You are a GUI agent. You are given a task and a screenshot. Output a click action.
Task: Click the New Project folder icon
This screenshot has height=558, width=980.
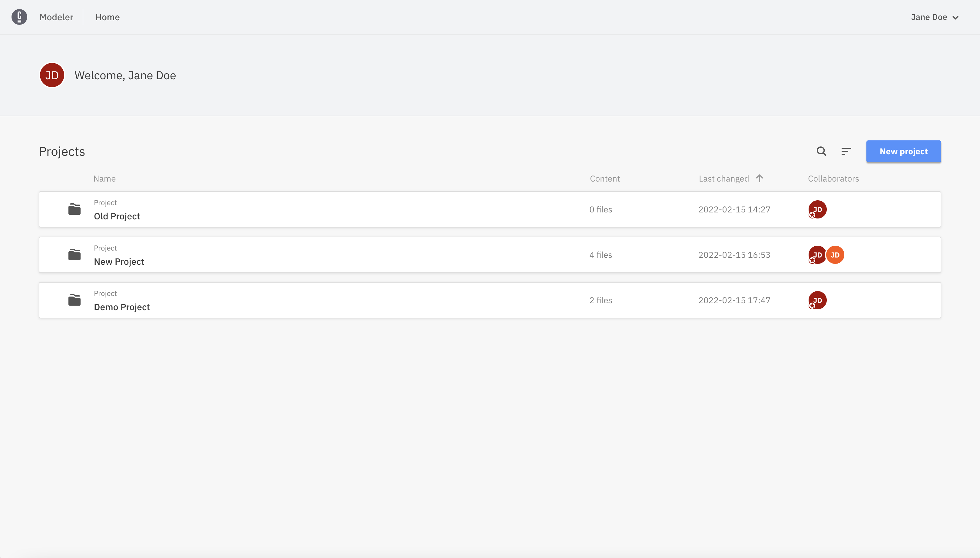point(74,255)
